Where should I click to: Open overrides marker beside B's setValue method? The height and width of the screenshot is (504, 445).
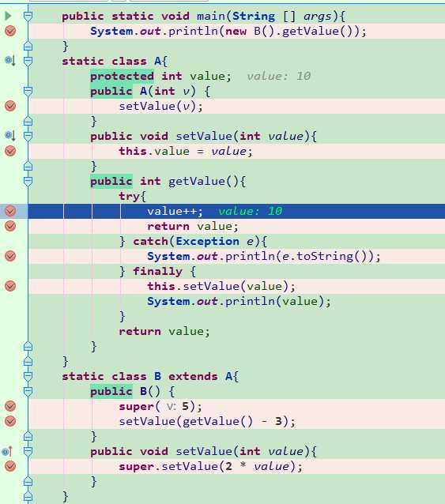(x=8, y=451)
